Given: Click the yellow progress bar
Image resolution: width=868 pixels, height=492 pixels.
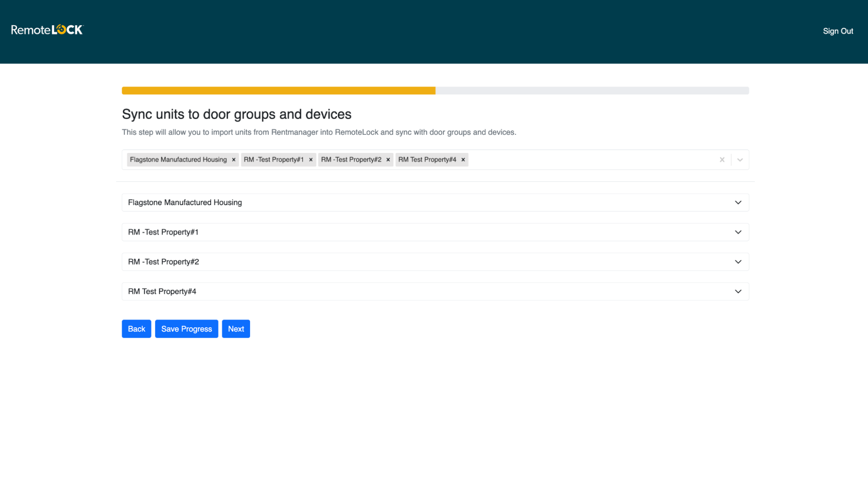Looking at the screenshot, I should pyautogui.click(x=278, y=90).
